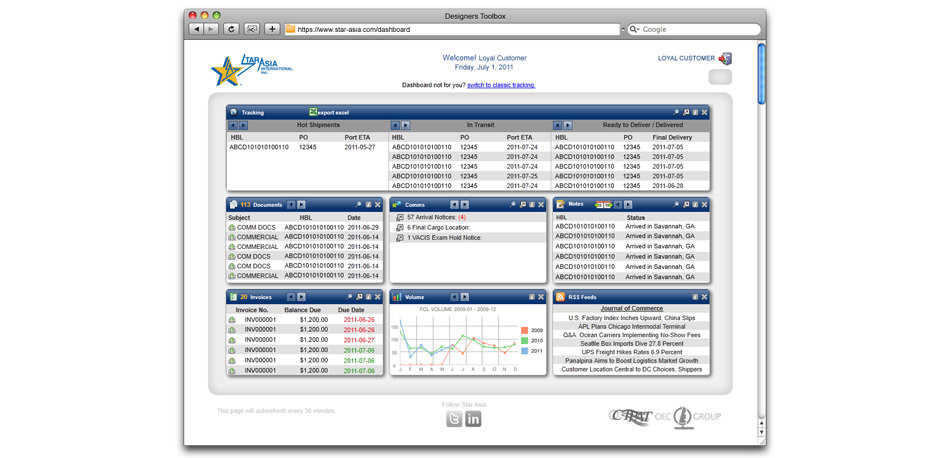Close the Invoices panel
950x458 pixels.
point(377,297)
